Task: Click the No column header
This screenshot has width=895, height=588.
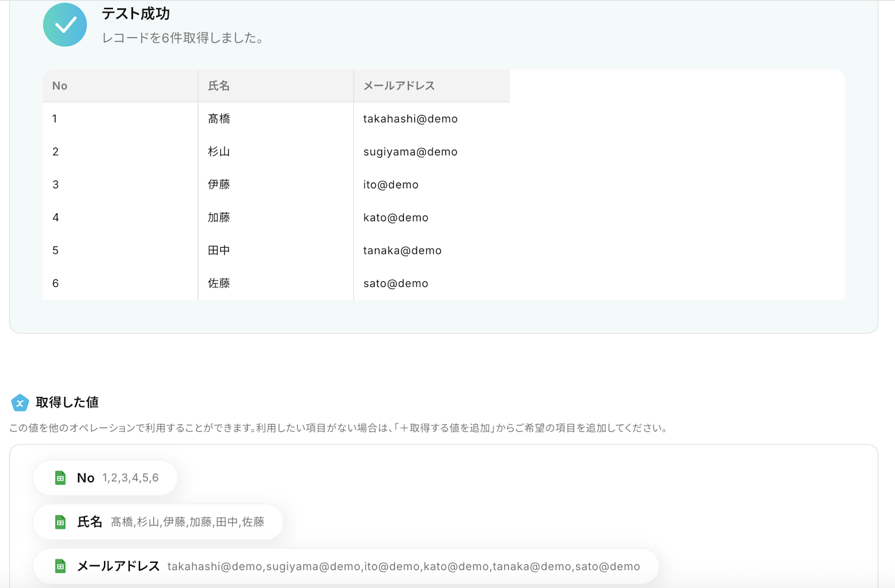Action: (60, 86)
